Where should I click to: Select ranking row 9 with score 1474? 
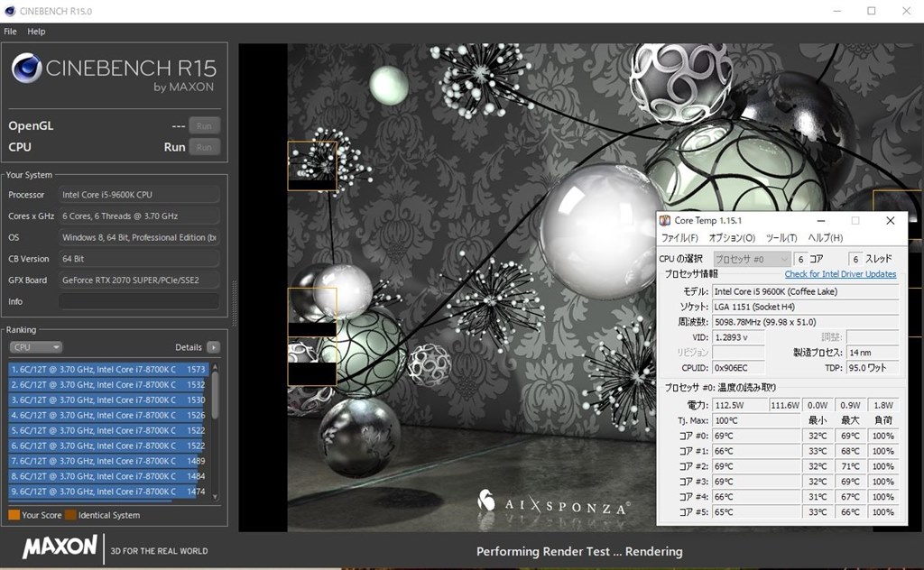coord(108,492)
